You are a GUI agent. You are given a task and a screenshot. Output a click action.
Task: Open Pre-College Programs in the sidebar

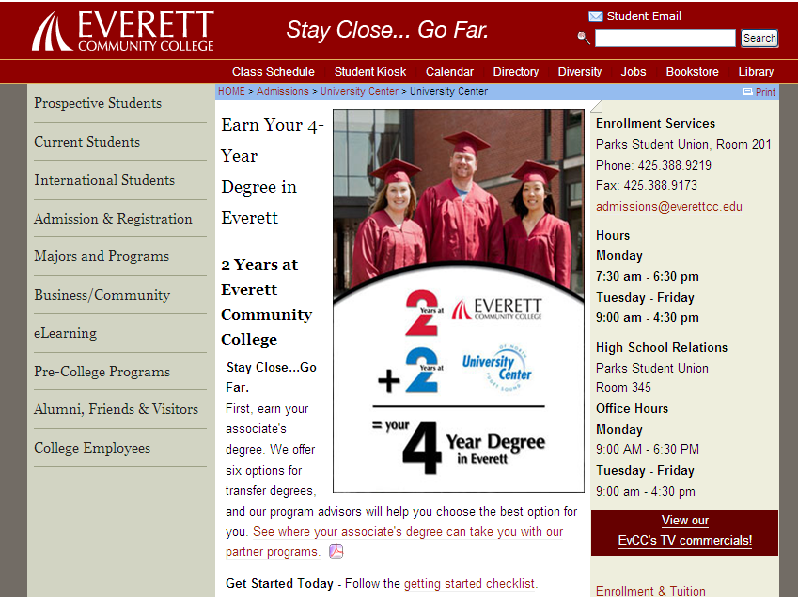point(102,371)
